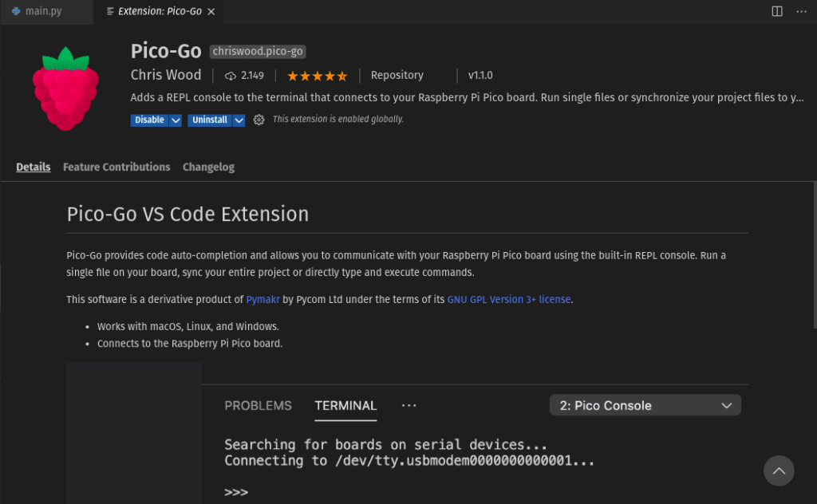
Task: Click the extension settings gear icon
Action: [x=259, y=120]
